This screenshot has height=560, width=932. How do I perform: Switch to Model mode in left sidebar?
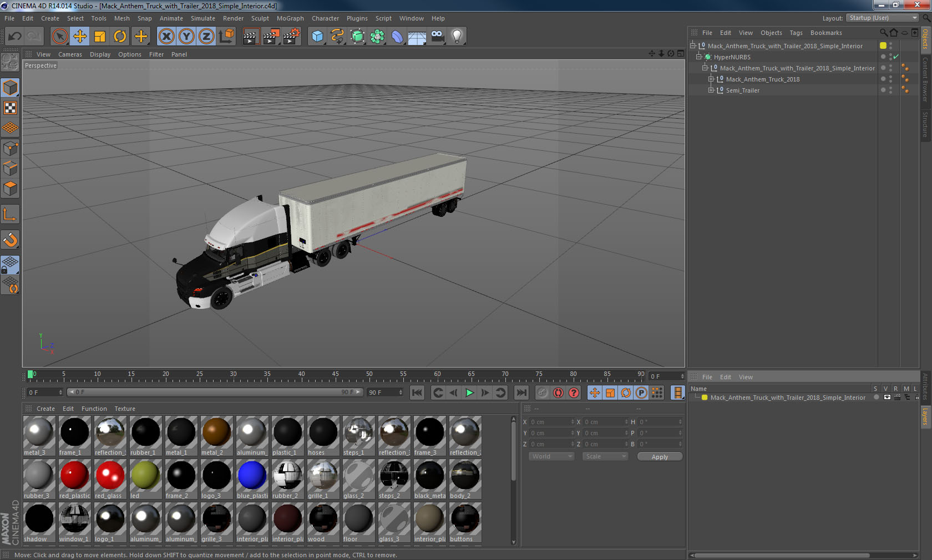coord(10,88)
